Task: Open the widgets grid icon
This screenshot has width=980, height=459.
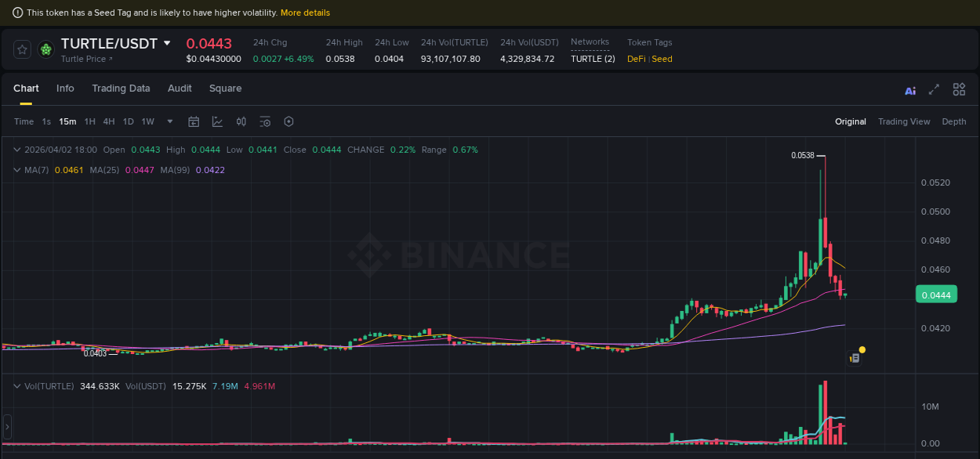Action: pos(959,89)
